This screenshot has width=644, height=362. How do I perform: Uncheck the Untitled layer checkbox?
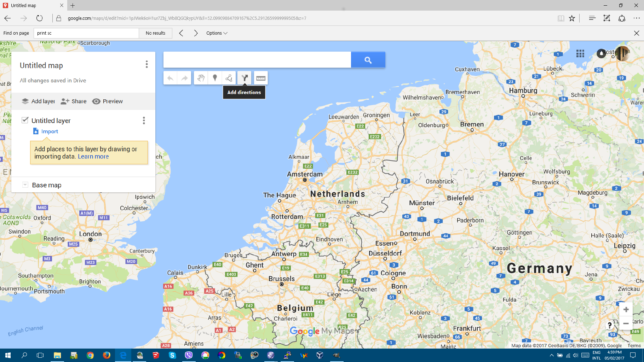click(25, 120)
